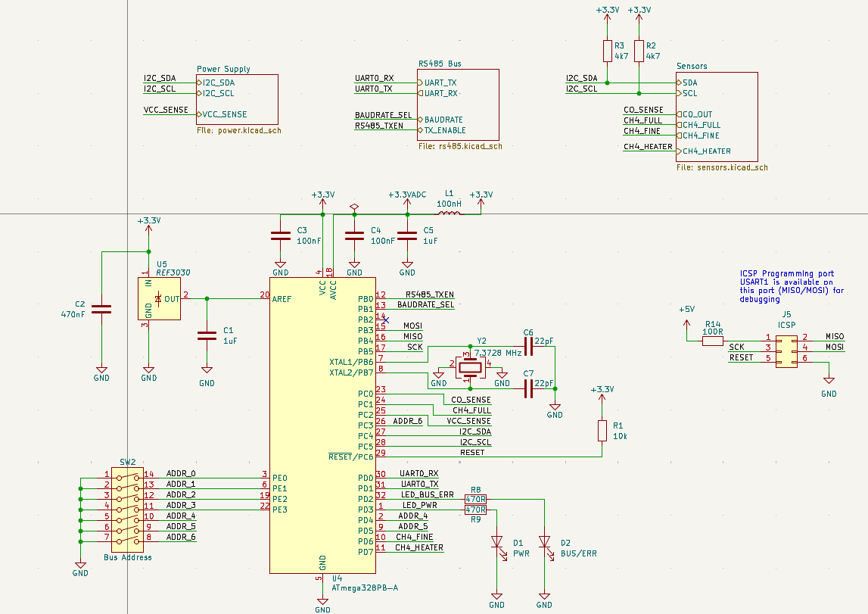The height and width of the screenshot is (614, 868).
Task: Click the Y2 7.3728 MHz crystal symbol
Action: click(x=470, y=368)
